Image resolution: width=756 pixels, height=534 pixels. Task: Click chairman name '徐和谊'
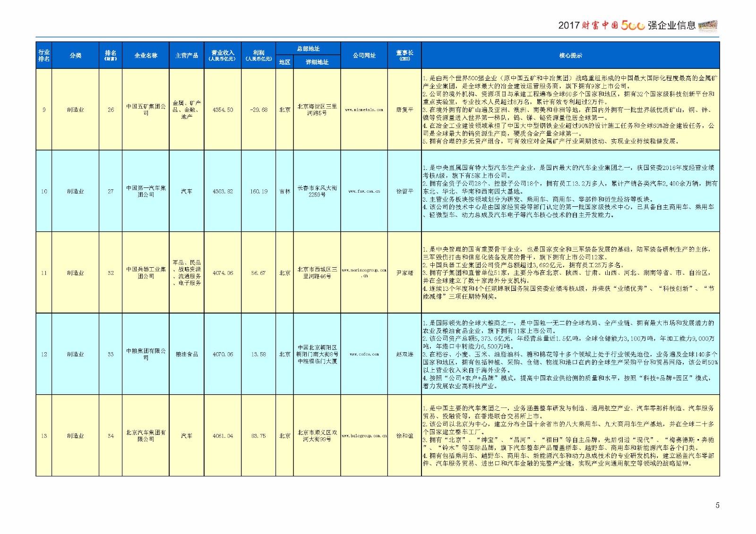click(404, 436)
